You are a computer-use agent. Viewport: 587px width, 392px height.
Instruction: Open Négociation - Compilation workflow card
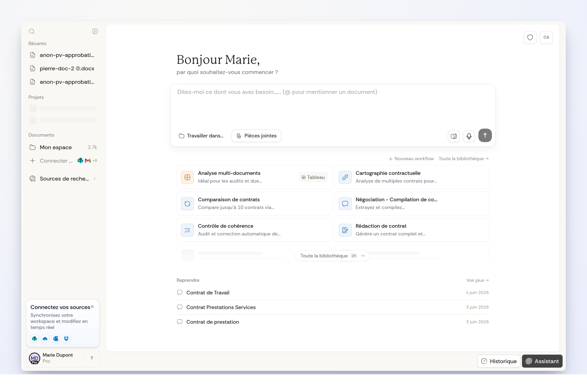click(412, 204)
